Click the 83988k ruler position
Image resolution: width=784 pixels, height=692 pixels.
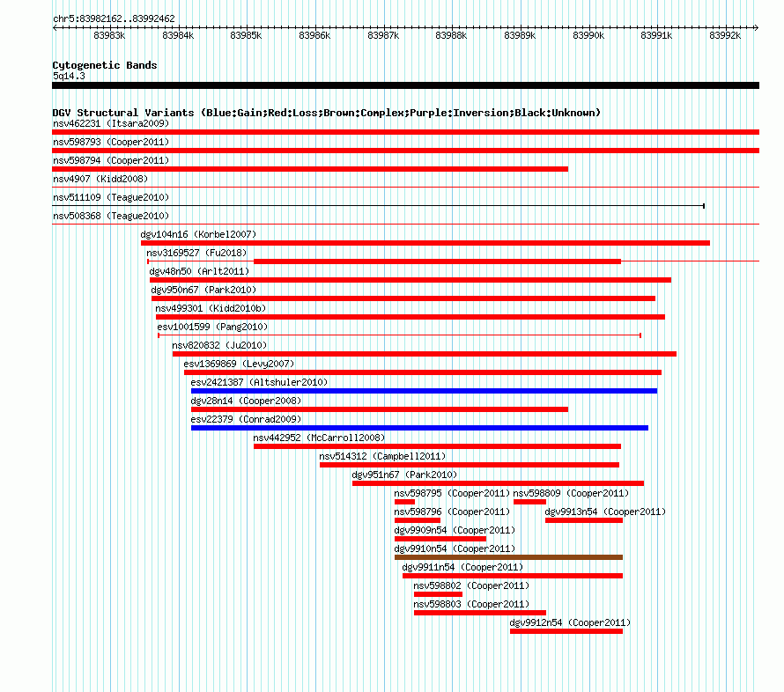click(452, 35)
